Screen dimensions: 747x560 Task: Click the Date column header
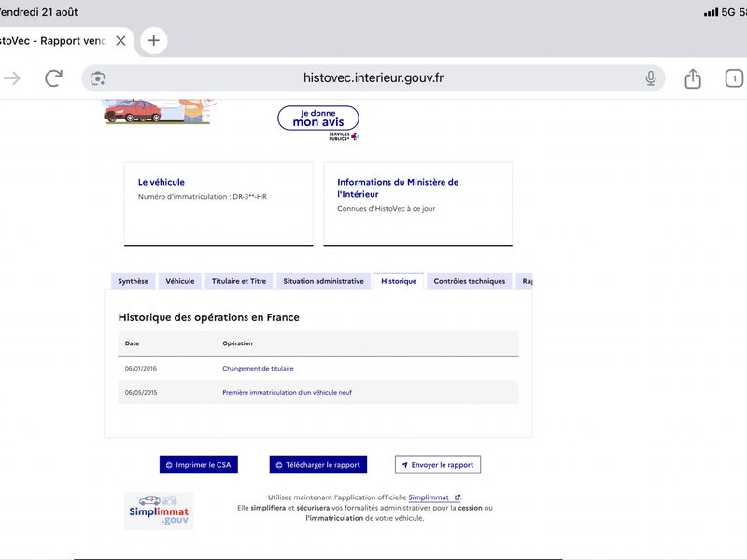[x=132, y=343]
